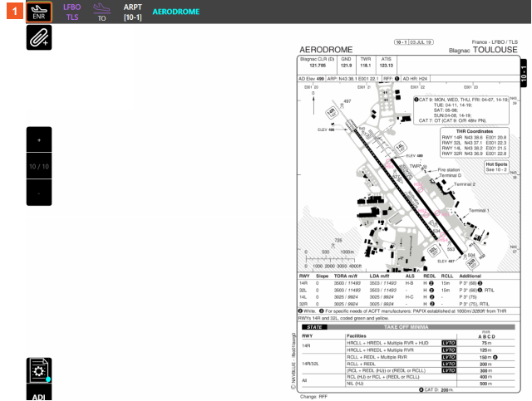Click the Terminal 2 label on chart
Viewport: 532px width, 401px height.
[x=465, y=184]
